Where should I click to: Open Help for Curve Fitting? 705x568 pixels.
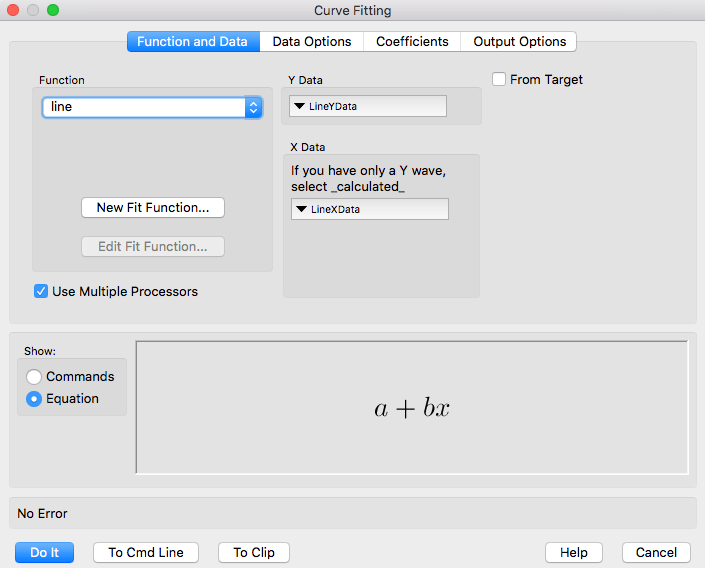573,553
